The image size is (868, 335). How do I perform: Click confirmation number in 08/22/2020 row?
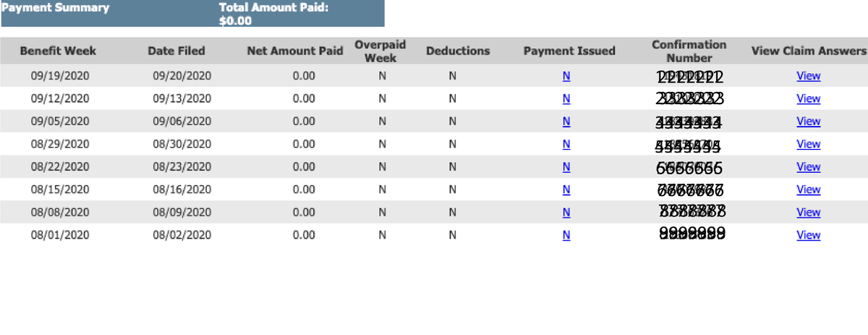(689, 168)
